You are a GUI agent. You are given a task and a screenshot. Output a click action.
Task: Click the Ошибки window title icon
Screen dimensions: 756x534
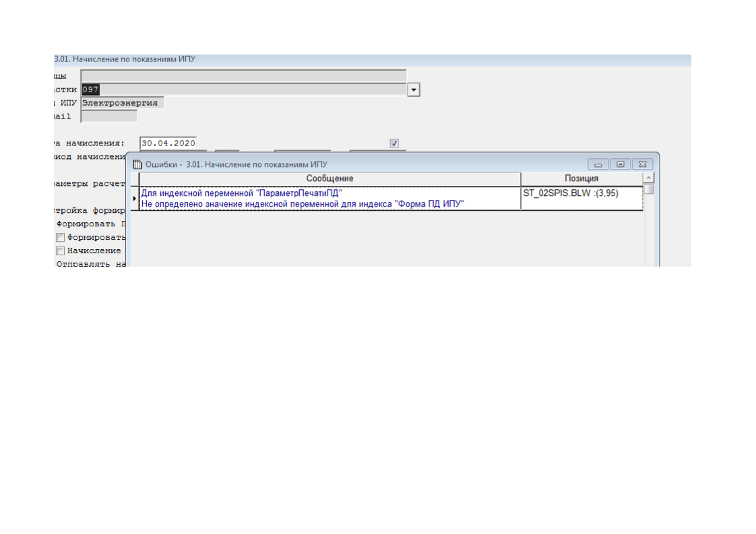[x=137, y=164]
